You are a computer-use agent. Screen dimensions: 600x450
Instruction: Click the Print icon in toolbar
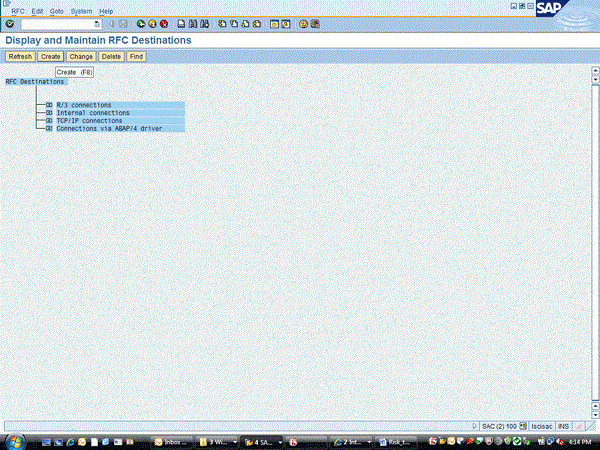pyautogui.click(x=181, y=23)
